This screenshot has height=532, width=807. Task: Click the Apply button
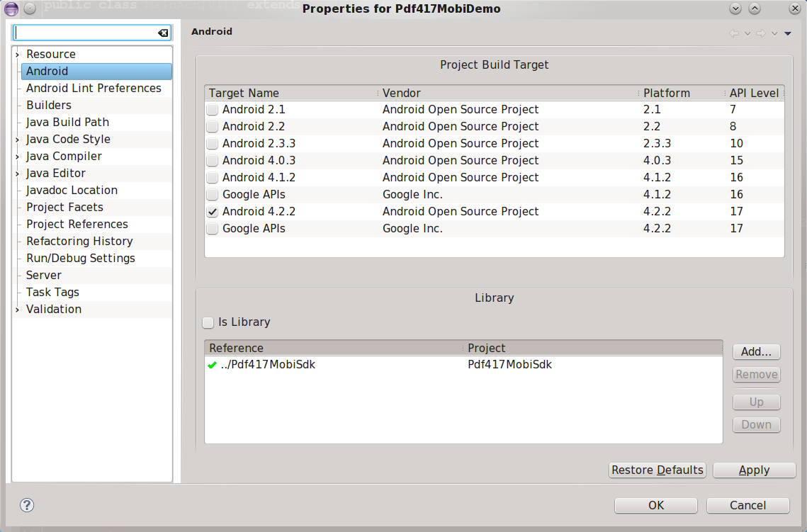pyautogui.click(x=754, y=470)
